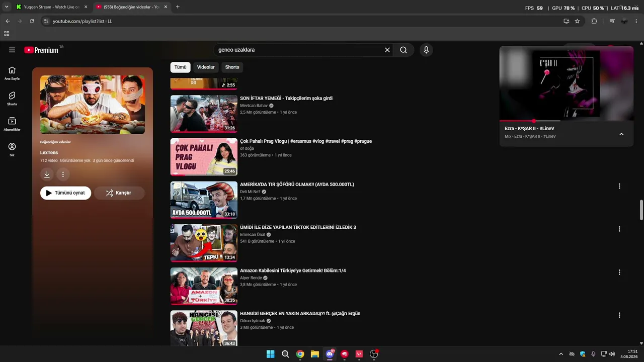Open ÜMİDİ İLE BİZE YAPILAN TİKTOK video title
The width and height of the screenshot is (644, 362).
point(298,227)
